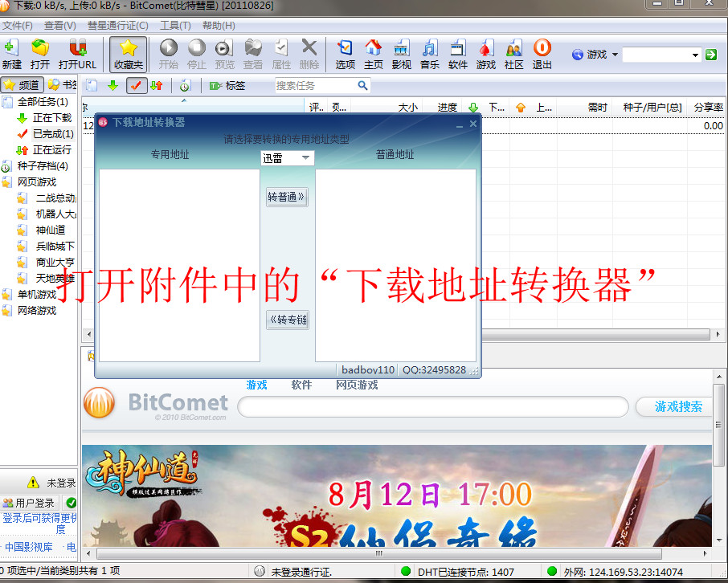Toggle the 收藏夹 favorites panel button
728x583 pixels.
coord(129,55)
